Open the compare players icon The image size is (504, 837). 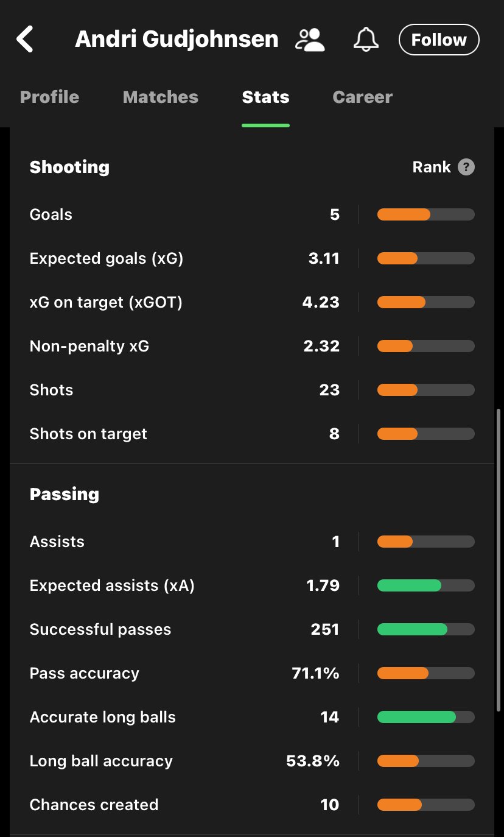pos(310,40)
